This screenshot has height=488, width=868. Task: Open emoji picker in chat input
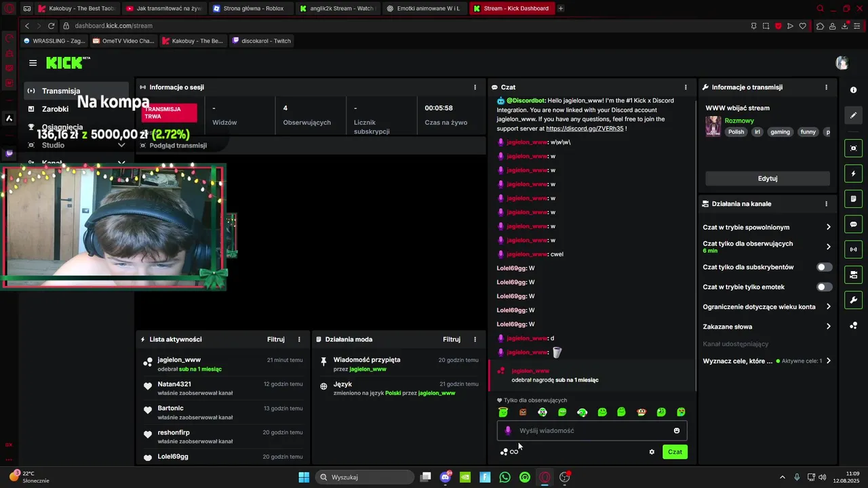coord(677,430)
